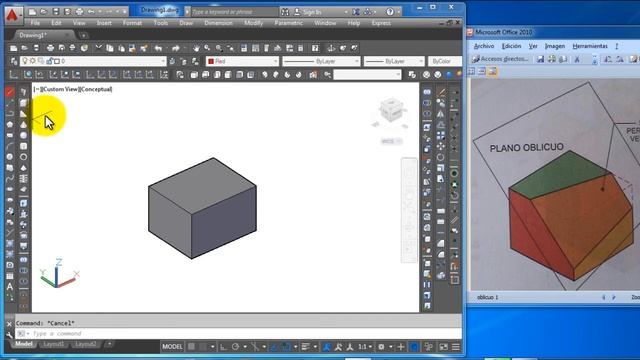Viewport: 640px width, 360px height.
Task: Click Accesos directos button in Office window
Action: coord(500,59)
